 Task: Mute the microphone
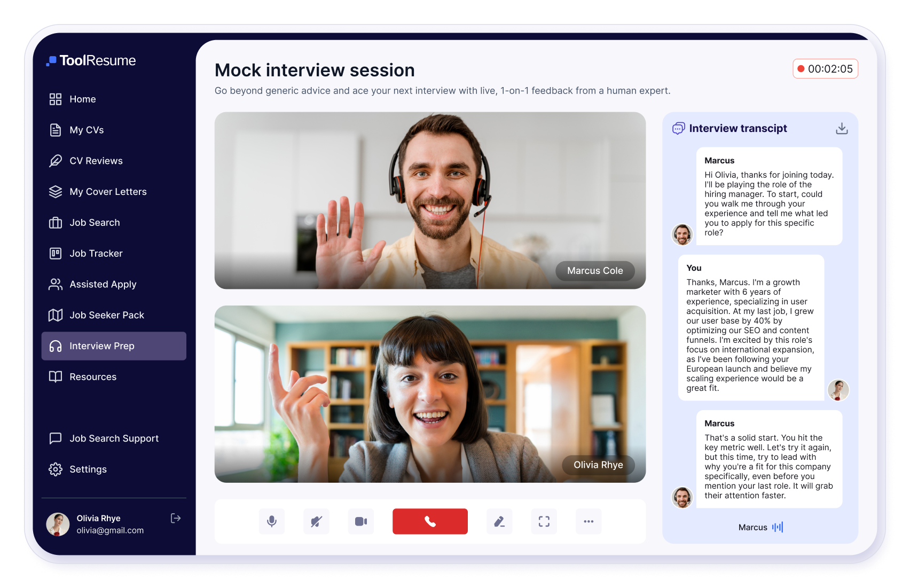click(x=272, y=521)
